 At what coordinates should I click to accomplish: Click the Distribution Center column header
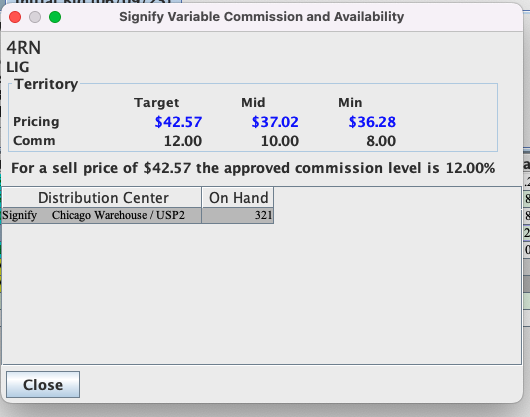pyautogui.click(x=102, y=197)
